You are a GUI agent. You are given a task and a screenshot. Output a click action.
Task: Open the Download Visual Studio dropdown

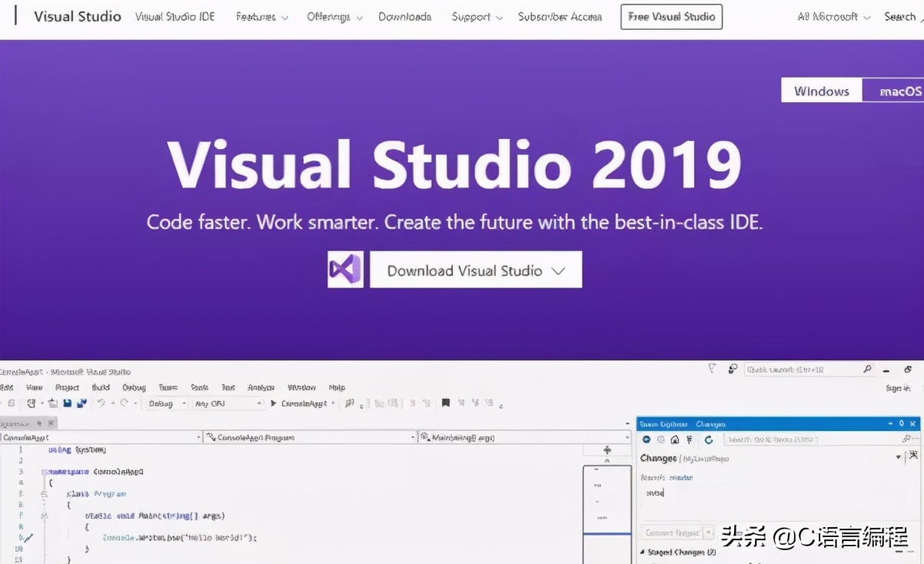click(476, 270)
